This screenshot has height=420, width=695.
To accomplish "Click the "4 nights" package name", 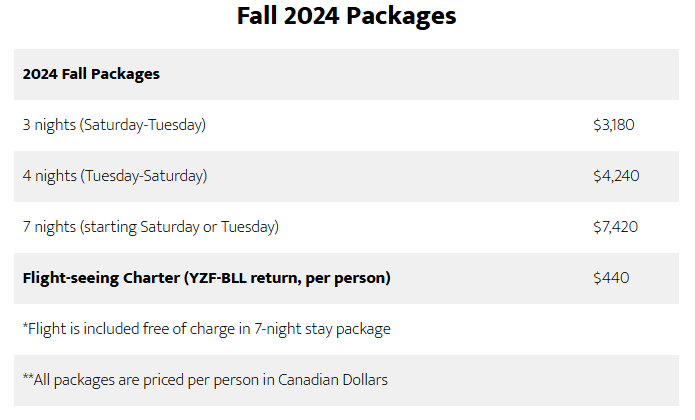I will [x=49, y=176].
